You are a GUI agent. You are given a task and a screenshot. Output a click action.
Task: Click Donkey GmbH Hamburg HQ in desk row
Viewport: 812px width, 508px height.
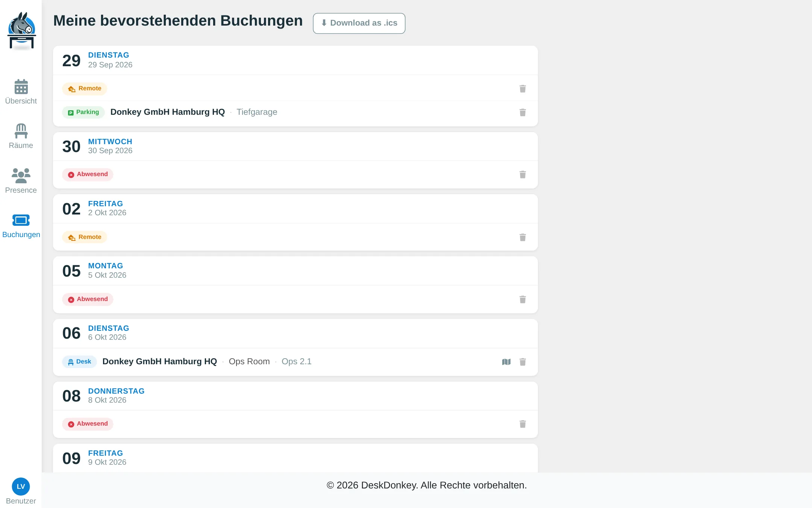pos(160,362)
